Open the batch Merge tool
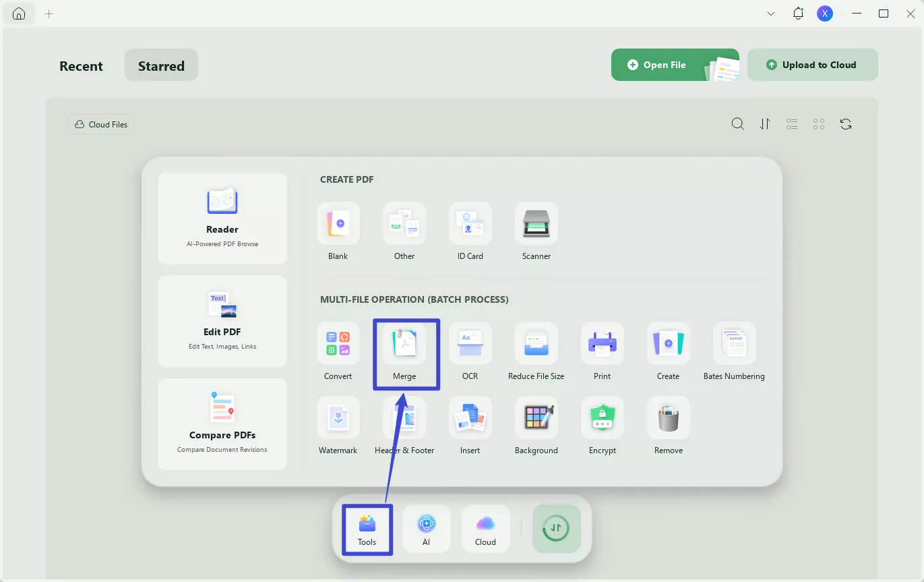The image size is (924, 582). click(404, 351)
